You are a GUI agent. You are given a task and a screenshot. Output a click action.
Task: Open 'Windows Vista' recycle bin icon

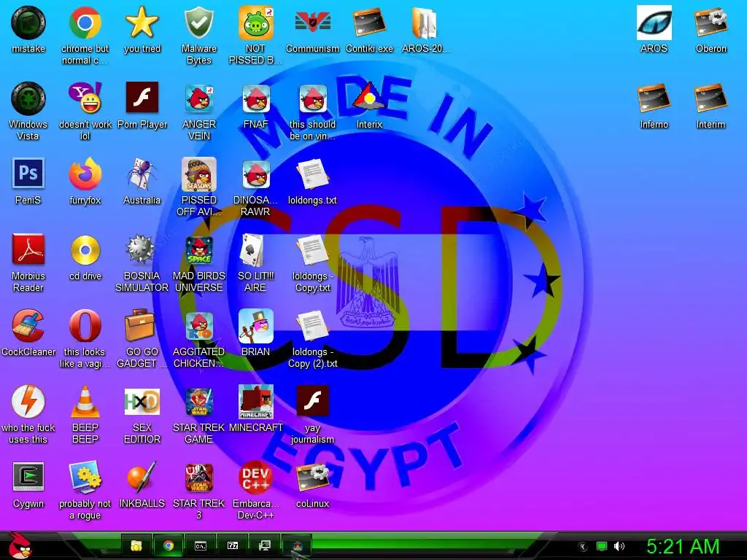tap(28, 98)
